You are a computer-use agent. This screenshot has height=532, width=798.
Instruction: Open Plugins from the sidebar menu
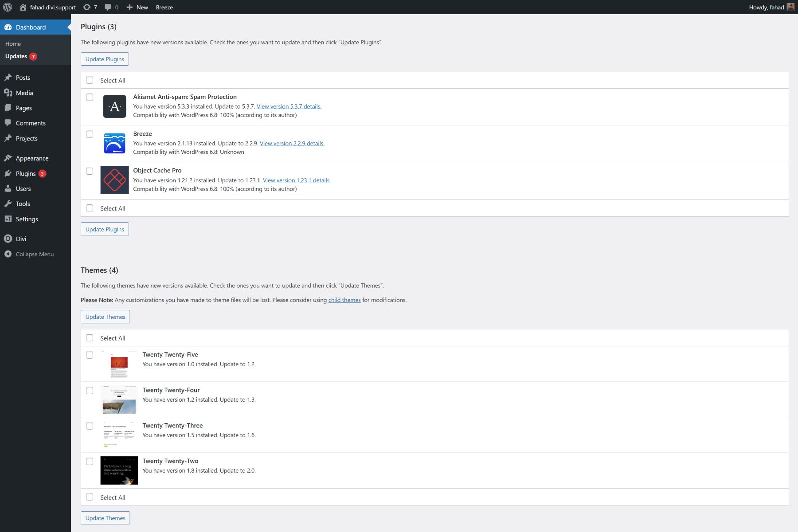pyautogui.click(x=26, y=173)
